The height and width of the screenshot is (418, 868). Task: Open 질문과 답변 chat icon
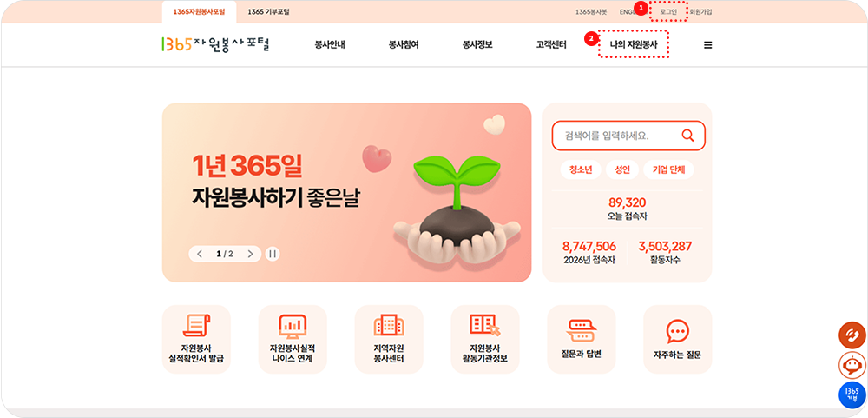[x=582, y=331]
